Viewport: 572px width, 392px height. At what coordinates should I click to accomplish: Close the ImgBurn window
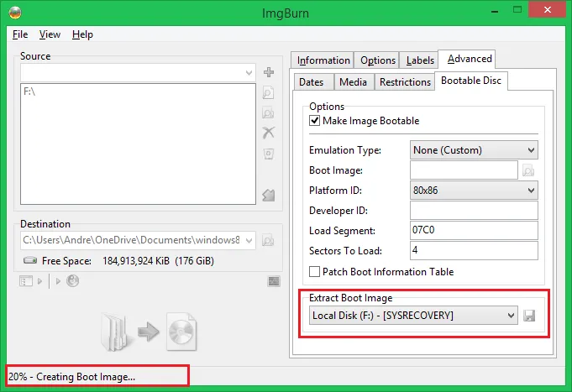547,10
